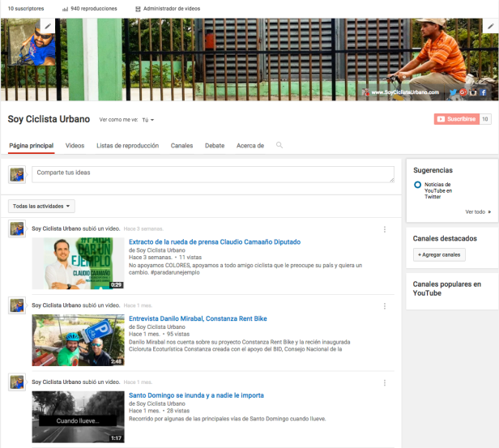Switch to the Videos tab

[x=75, y=146]
